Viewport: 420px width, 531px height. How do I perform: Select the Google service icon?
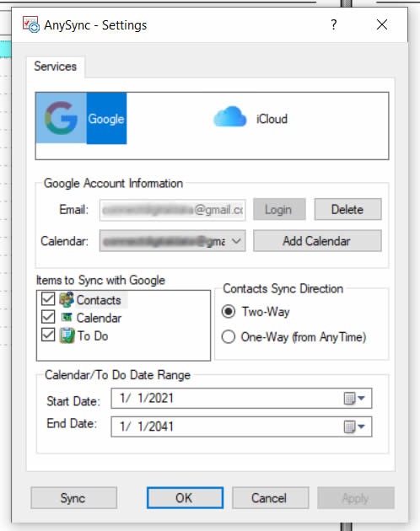[x=61, y=118]
